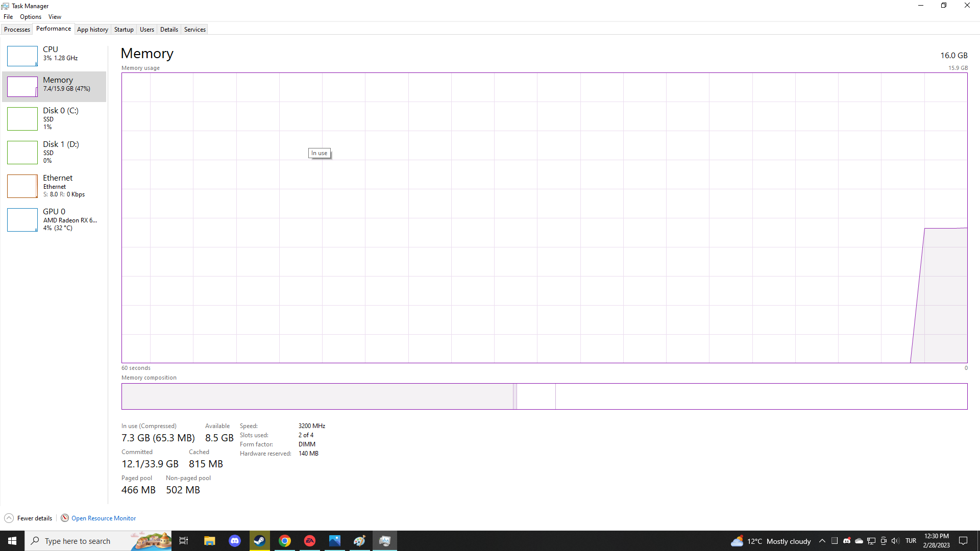Switch to the App history tab
The height and width of the screenshot is (551, 980).
point(92,30)
